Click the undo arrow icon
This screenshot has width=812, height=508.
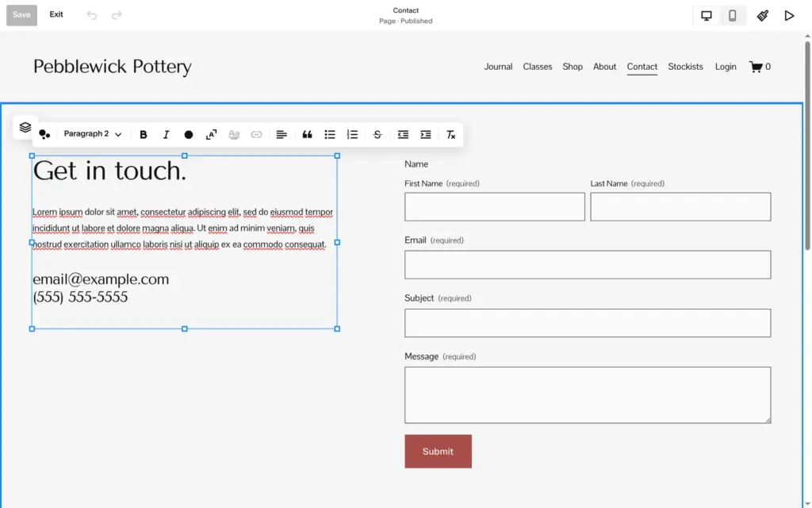tap(92, 15)
